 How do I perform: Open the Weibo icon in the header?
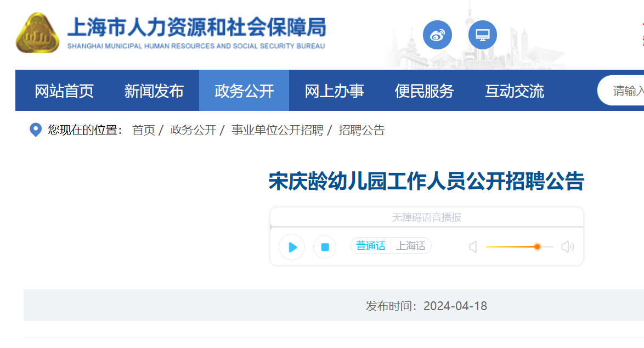437,35
